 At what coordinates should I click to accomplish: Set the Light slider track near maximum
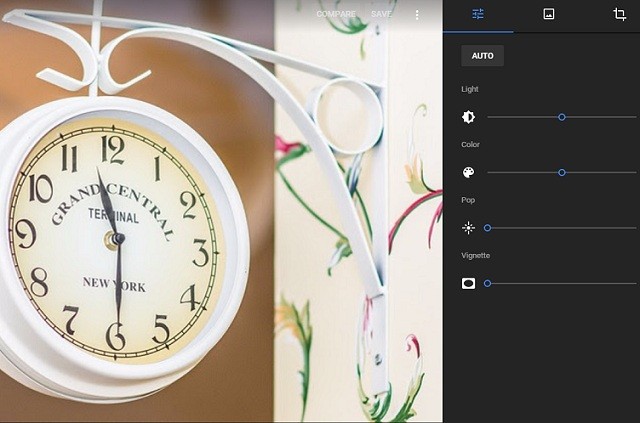tap(631, 117)
